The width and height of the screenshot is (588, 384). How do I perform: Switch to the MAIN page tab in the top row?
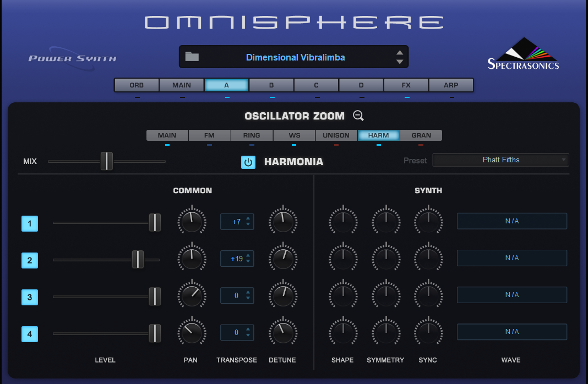(182, 85)
